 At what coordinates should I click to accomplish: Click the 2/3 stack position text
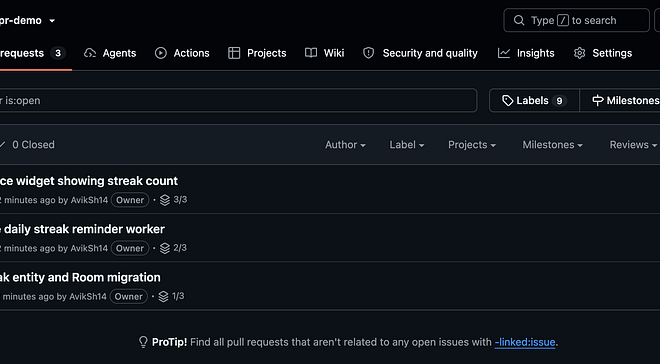(x=180, y=248)
